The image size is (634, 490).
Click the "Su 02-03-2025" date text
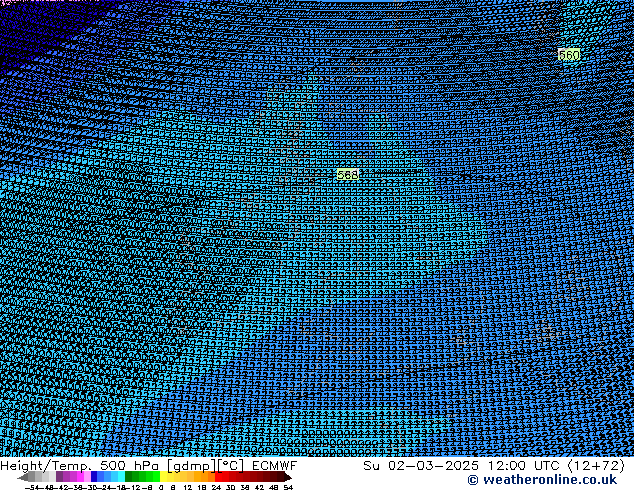(x=421, y=466)
